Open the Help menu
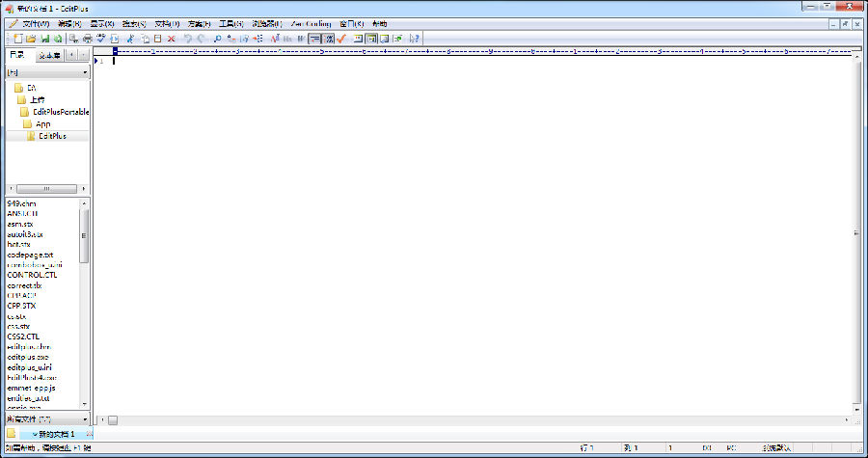The height and width of the screenshot is (458, 868). [x=380, y=24]
